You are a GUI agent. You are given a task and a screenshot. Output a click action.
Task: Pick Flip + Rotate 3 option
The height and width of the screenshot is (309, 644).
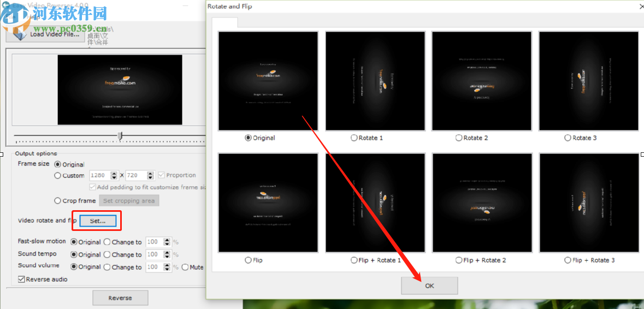590,260
